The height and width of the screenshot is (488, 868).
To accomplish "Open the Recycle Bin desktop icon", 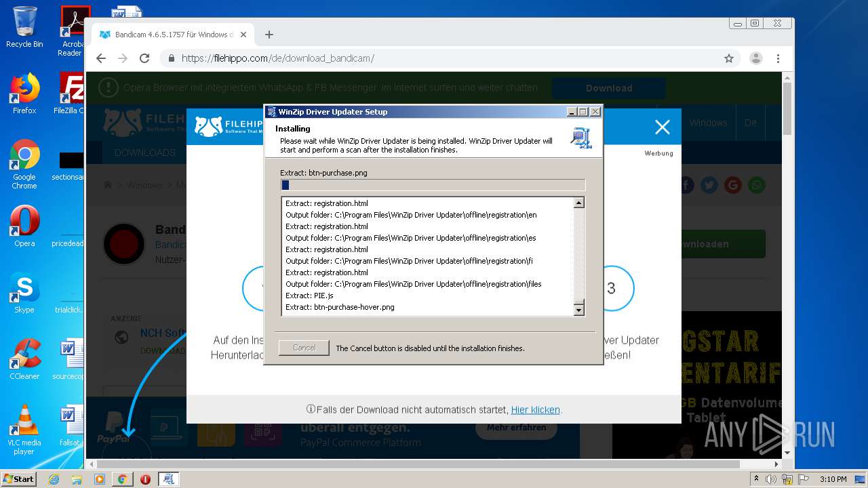I will click(x=24, y=27).
